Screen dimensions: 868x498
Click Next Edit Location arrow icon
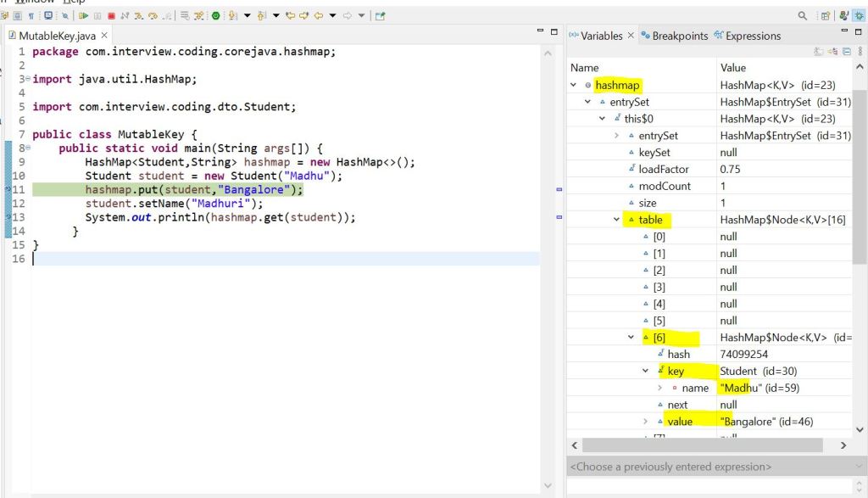pos(304,15)
